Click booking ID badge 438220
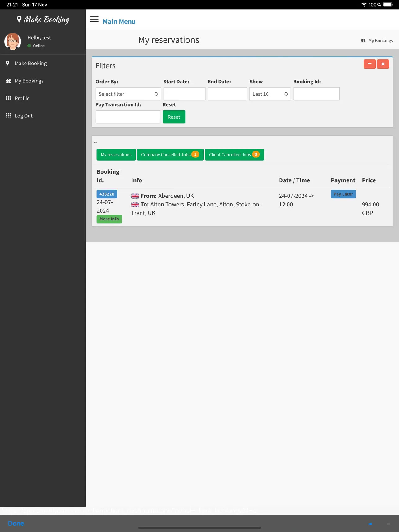The height and width of the screenshot is (532, 399). (x=107, y=194)
